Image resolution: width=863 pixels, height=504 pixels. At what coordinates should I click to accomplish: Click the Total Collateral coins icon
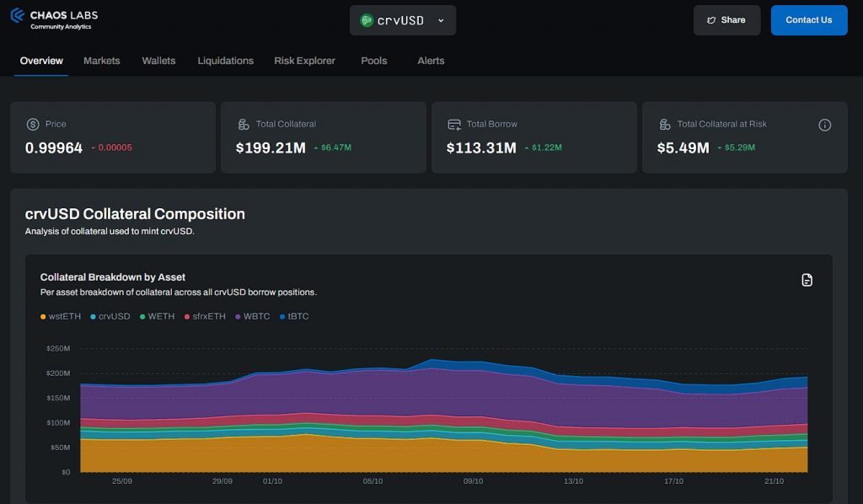coord(244,125)
